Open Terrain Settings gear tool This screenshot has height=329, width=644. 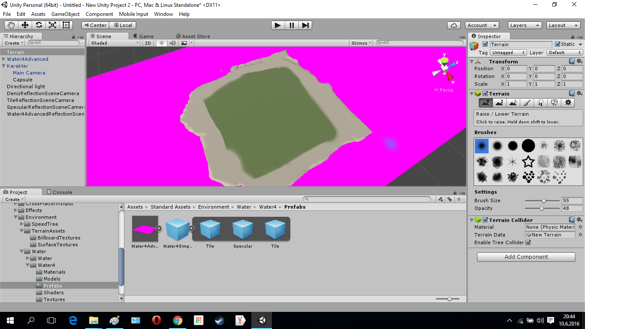click(568, 103)
